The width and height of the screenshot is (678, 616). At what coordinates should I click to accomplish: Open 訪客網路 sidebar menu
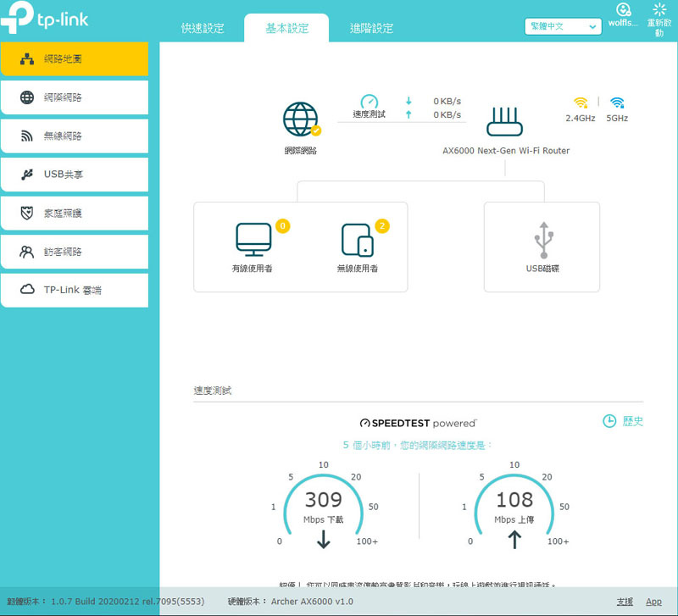75,252
